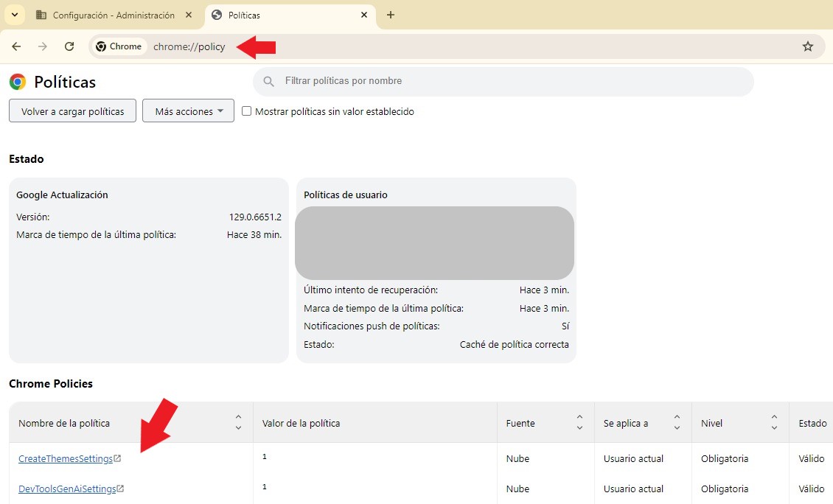The height and width of the screenshot is (504, 833).
Task: Close the Configuración - Administración tab
Action: click(189, 15)
